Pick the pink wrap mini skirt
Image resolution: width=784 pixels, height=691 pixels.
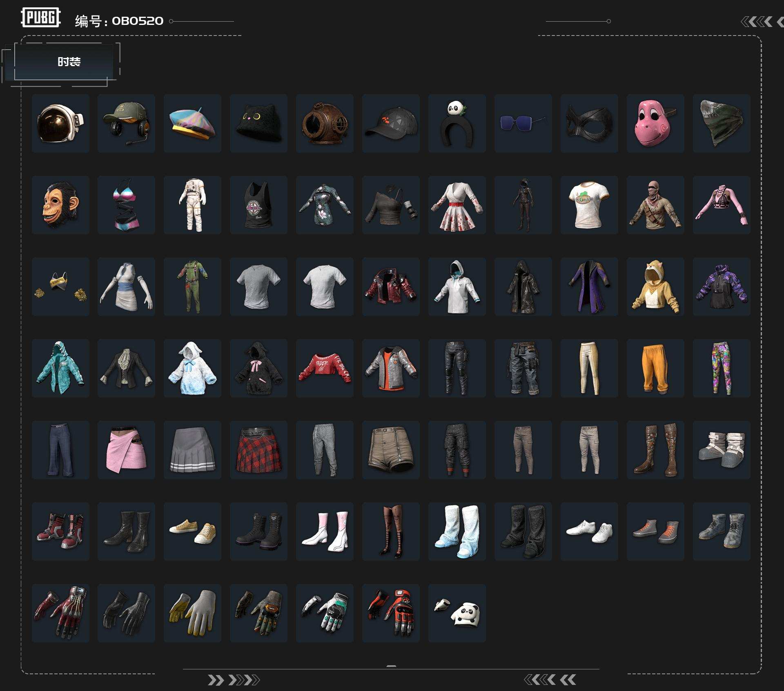[x=127, y=450]
